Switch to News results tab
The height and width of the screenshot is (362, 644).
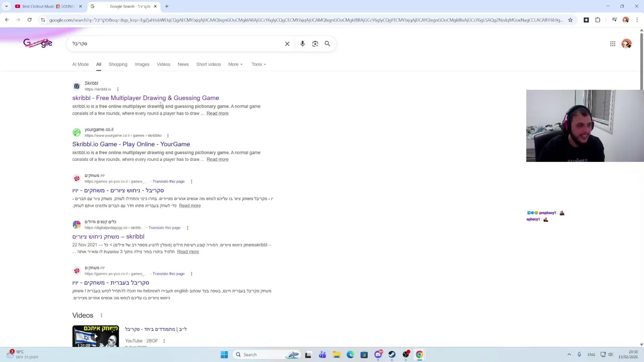(183, 64)
